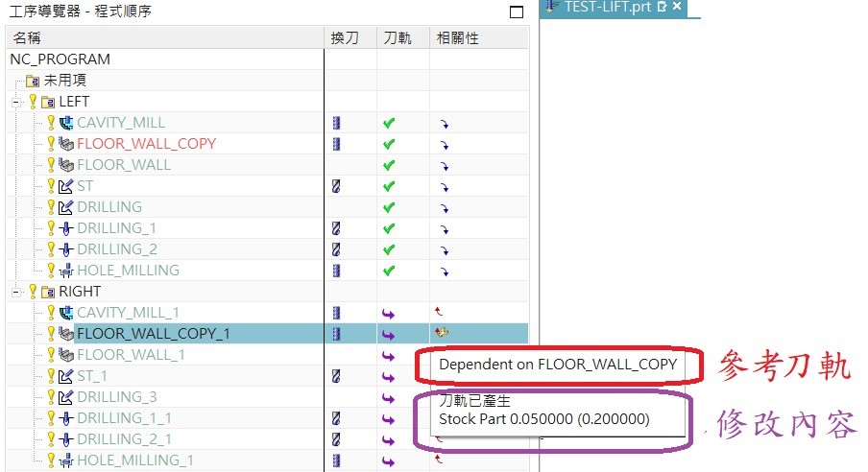The image size is (868, 472).
Task: Click the 工序導覽器 - 程式順序 panel title
Action: coord(81,12)
